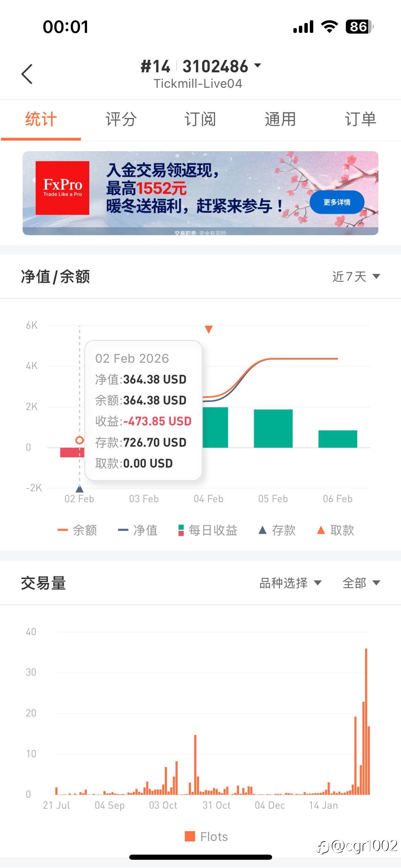Select the 订单 tab
Screen dimensions: 401x868
pyautogui.click(x=360, y=119)
